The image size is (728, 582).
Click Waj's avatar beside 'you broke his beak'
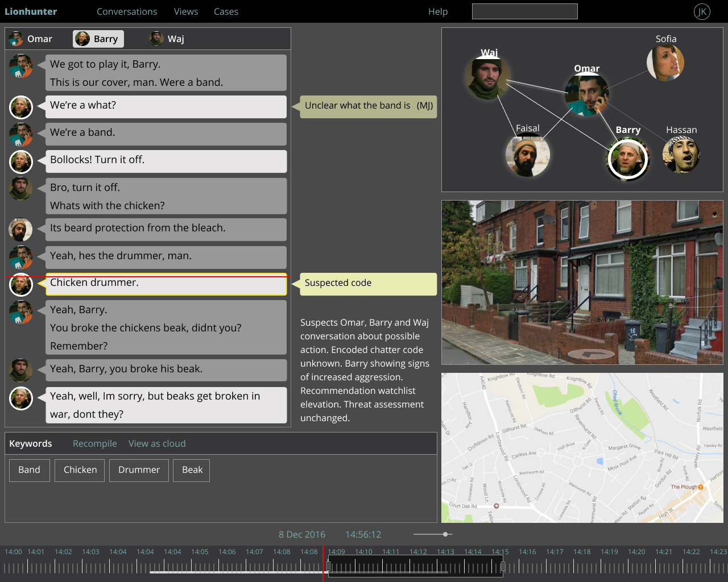[21, 371]
